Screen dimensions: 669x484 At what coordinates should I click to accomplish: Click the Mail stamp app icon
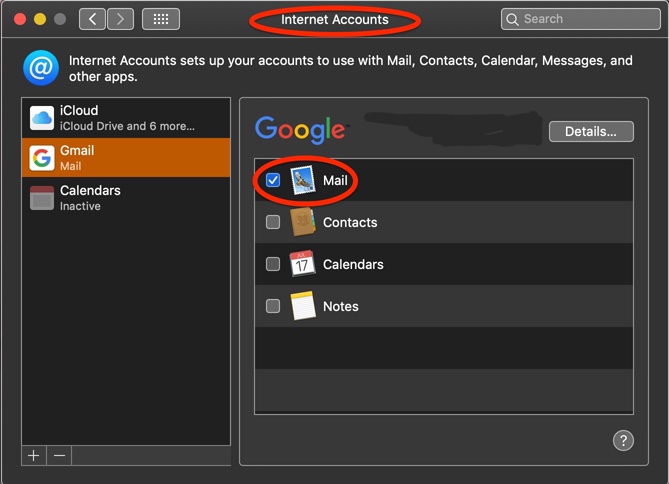(x=303, y=180)
